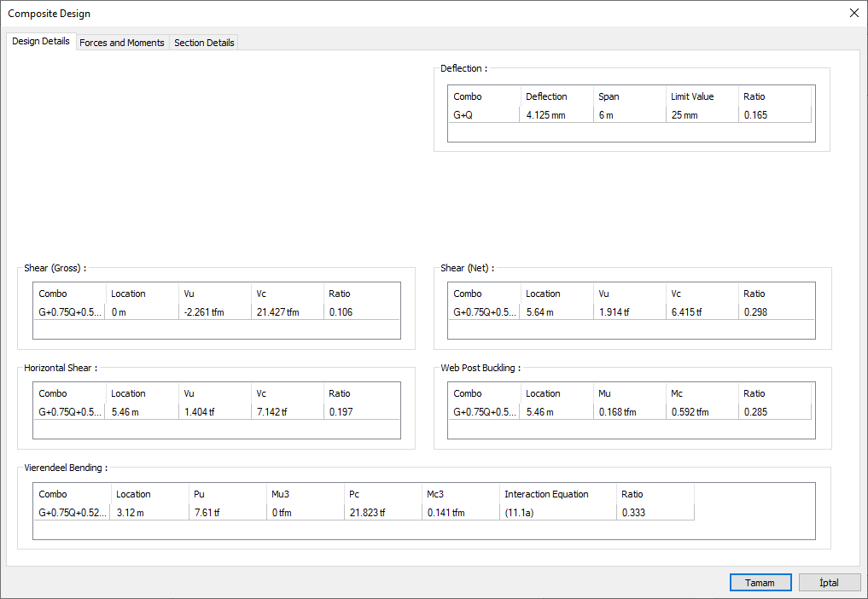The width and height of the screenshot is (868, 599).
Task: Select the Design Details tab
Action: click(x=41, y=42)
